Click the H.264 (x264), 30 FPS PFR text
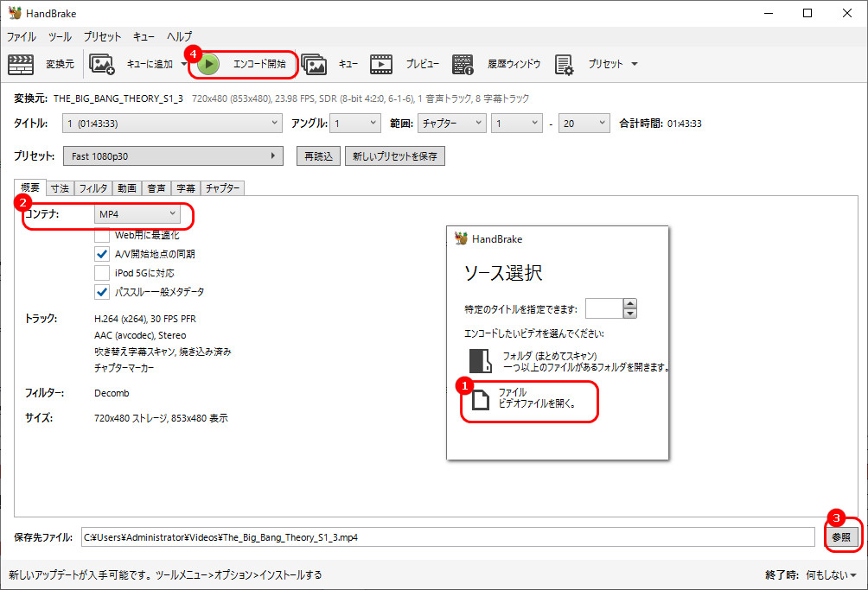This screenshot has width=868, height=590. pyautogui.click(x=145, y=319)
